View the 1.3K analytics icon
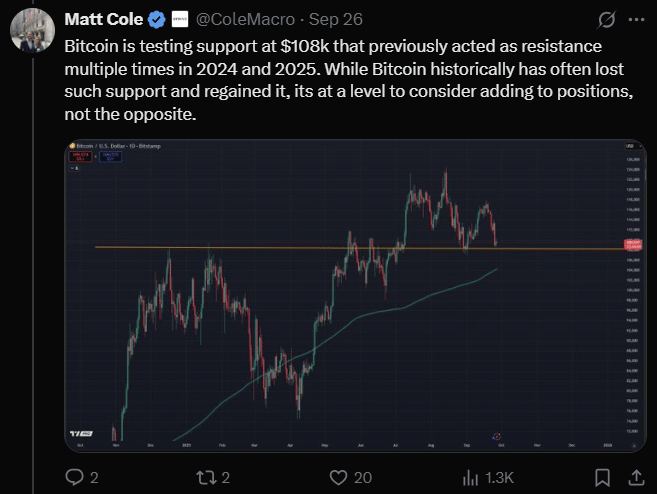The width and height of the screenshot is (657, 494). [x=470, y=478]
